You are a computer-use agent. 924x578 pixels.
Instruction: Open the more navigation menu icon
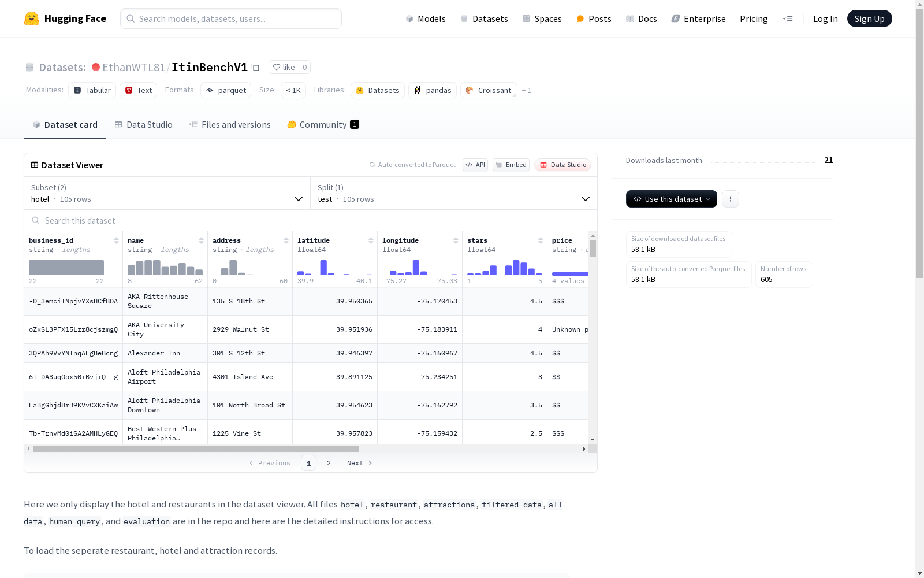coord(787,18)
